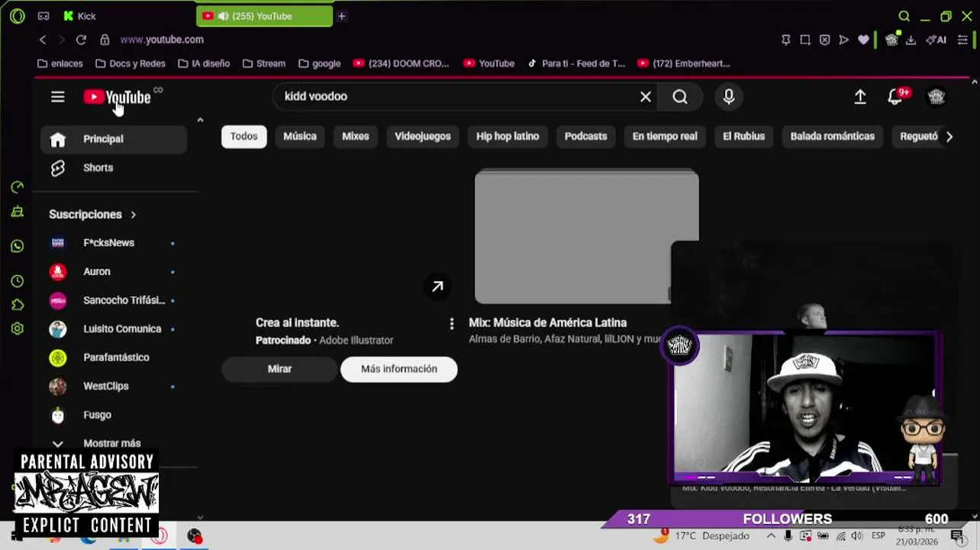Viewport: 980px width, 550px height.
Task: Click the Más información button
Action: point(399,369)
